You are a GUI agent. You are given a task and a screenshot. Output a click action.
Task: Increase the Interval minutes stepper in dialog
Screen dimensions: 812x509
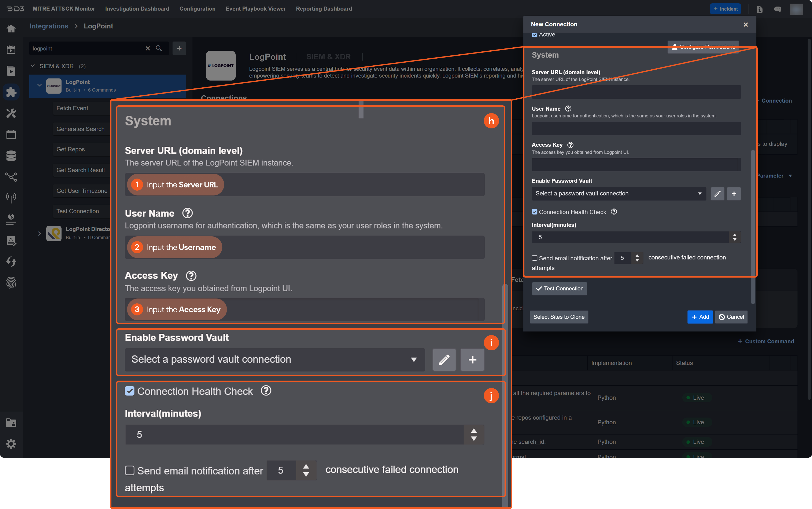(735, 235)
